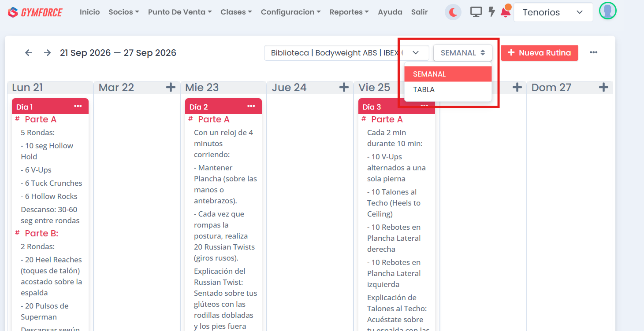The width and height of the screenshot is (644, 331).
Task: Open the Día 2 card options menu
Action: point(251,107)
